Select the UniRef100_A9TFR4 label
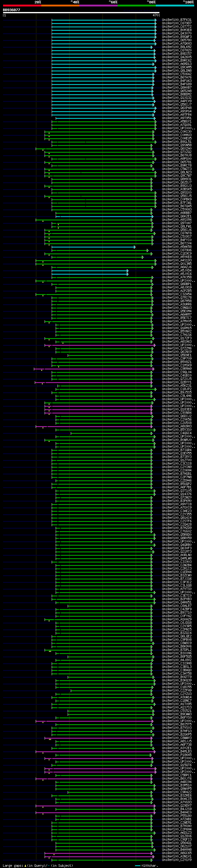The width and height of the screenshot is (197, 868). [177, 115]
